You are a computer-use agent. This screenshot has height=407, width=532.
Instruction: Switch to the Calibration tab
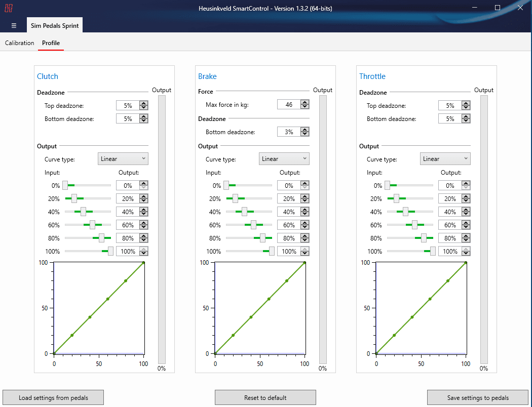point(20,43)
